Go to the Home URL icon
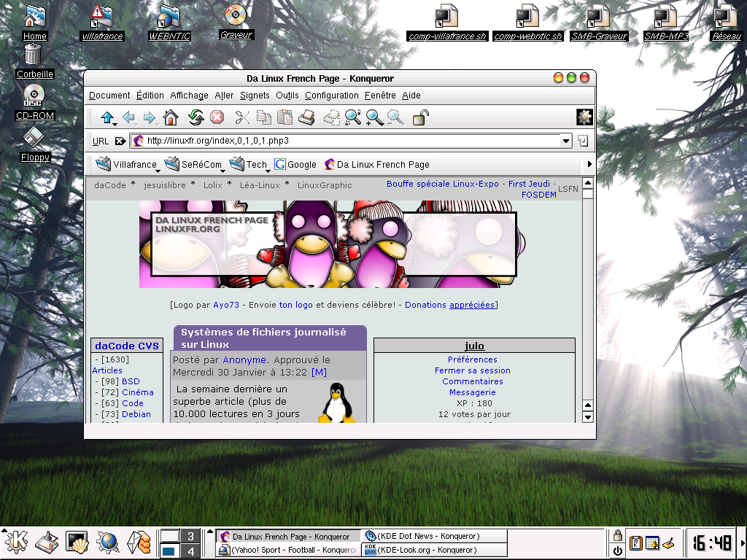The width and height of the screenshot is (747, 560). pyautogui.click(x=171, y=117)
